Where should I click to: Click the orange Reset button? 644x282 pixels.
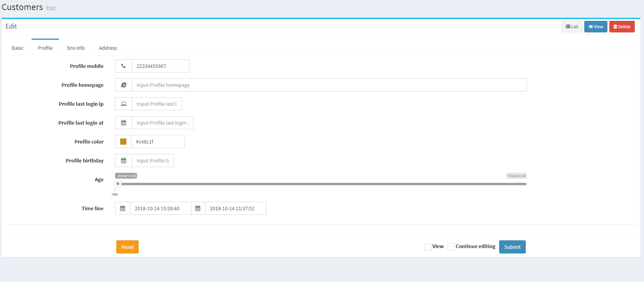click(x=127, y=247)
